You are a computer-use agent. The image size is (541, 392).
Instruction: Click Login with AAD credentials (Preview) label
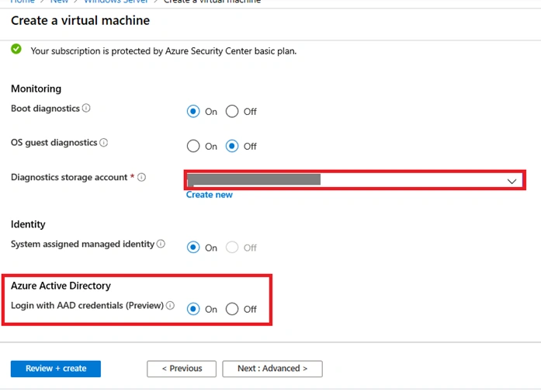tap(87, 305)
